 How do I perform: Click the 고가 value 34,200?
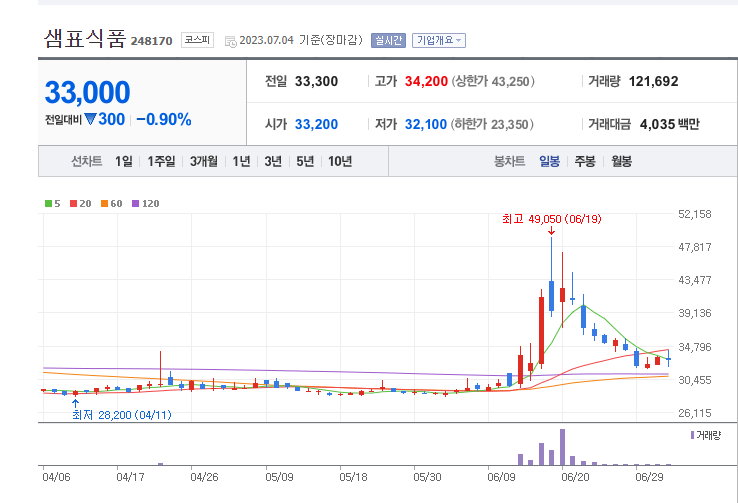point(426,81)
